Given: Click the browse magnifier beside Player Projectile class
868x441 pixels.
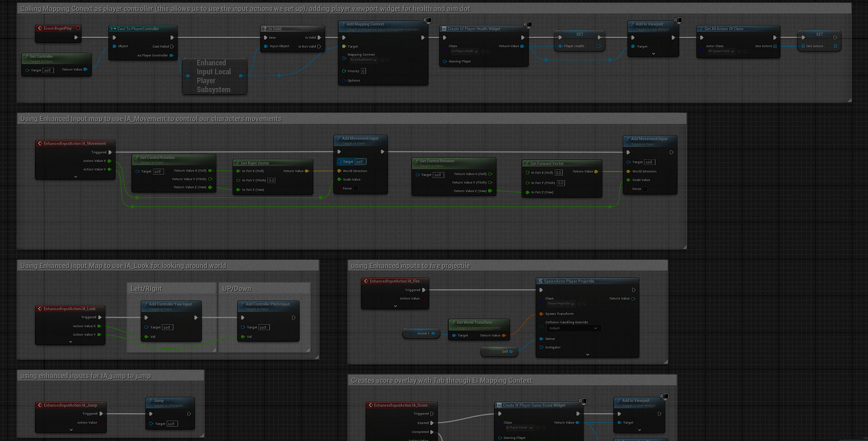Looking at the screenshot, I should coord(585,304).
